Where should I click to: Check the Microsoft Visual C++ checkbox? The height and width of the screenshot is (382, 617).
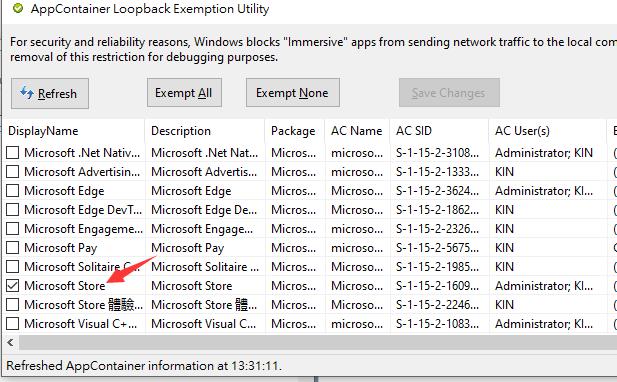pyautogui.click(x=13, y=324)
